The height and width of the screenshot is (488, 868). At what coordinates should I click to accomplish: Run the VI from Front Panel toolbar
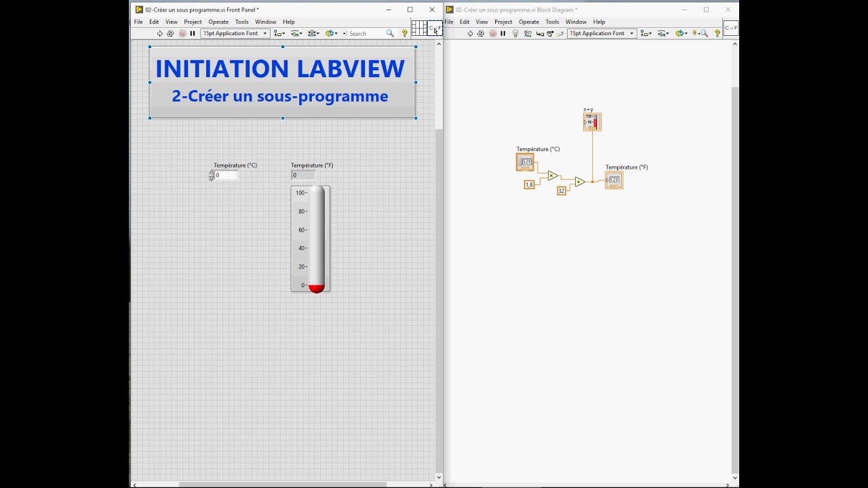[160, 33]
